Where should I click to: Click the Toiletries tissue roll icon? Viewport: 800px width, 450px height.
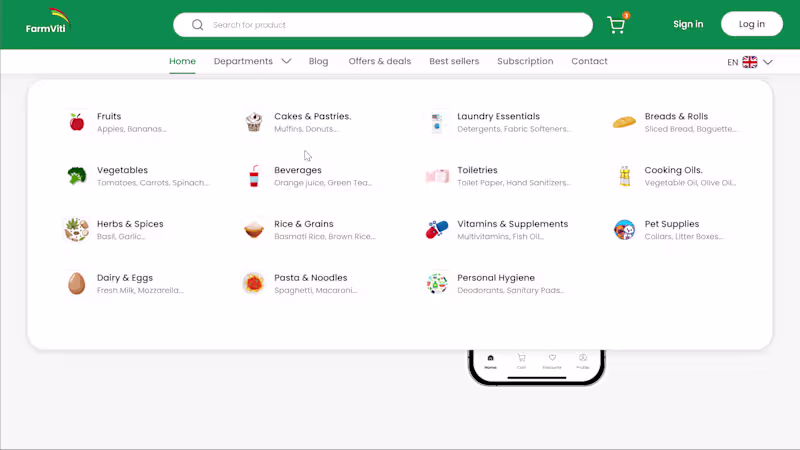coord(437,176)
